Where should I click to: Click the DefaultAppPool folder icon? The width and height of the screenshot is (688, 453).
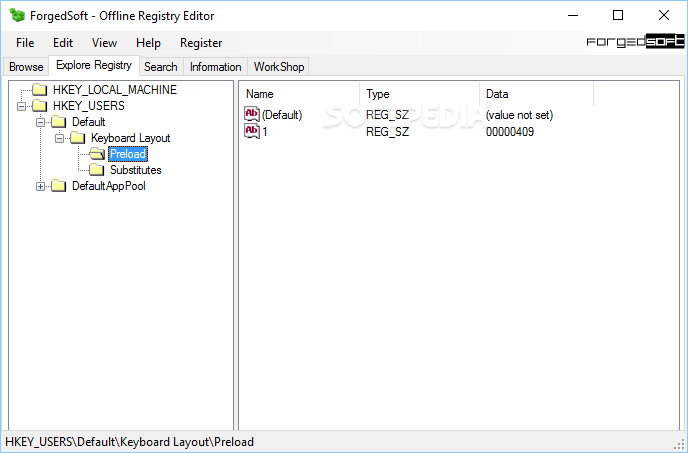59,186
